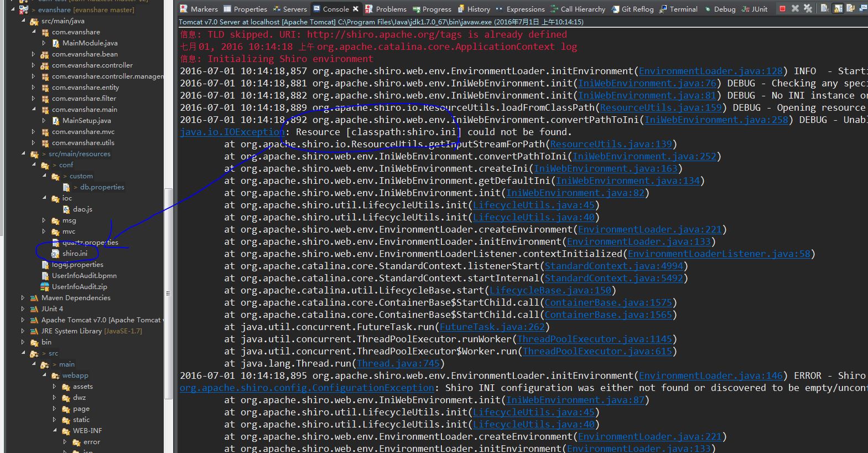Screen dimensions: 868x453
Task: Switch to the Terminal tab
Action: (678, 9)
